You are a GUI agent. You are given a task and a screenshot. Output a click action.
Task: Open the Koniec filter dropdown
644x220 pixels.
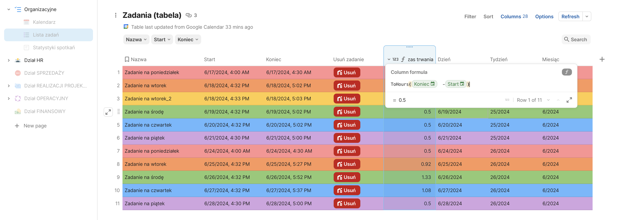tap(188, 40)
